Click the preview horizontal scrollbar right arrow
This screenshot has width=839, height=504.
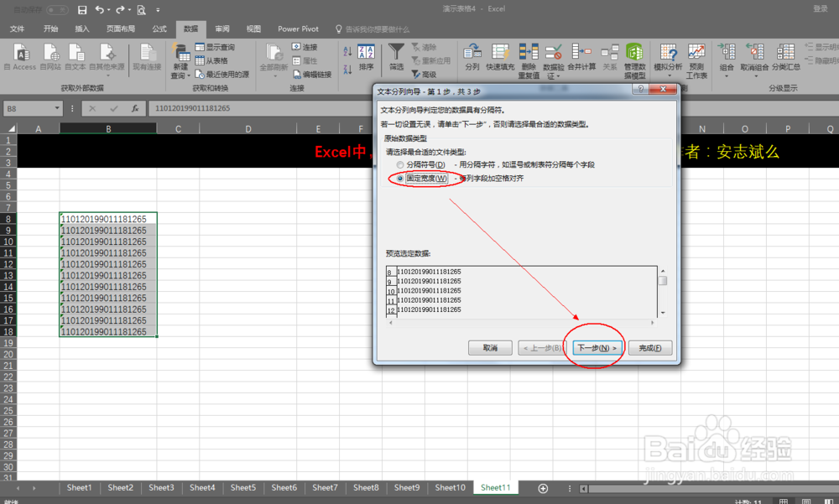point(652,323)
